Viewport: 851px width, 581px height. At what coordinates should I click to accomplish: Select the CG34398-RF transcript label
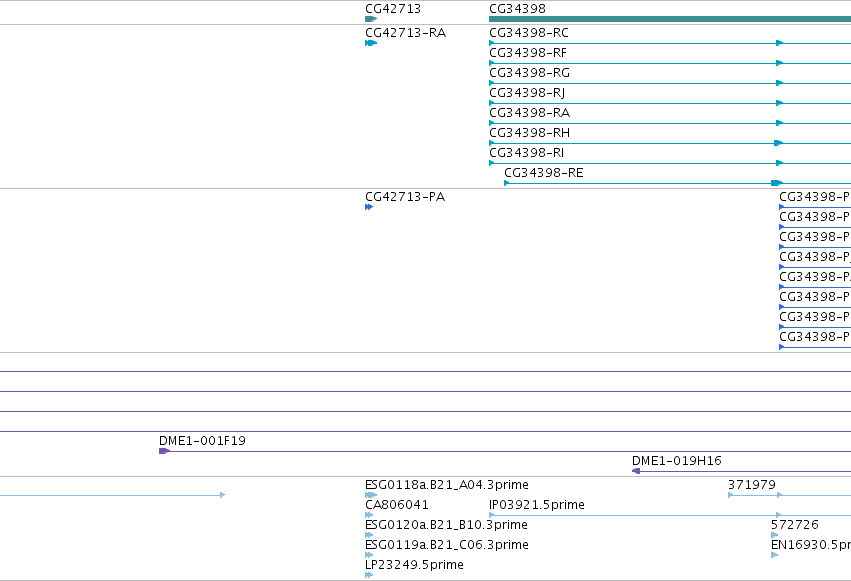(528, 53)
